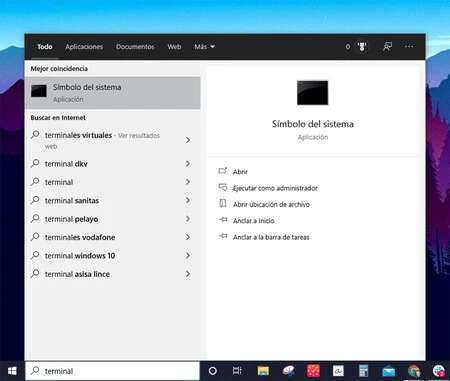The image size is (450, 381).
Task: Click the Abrir open icon
Action: (223, 171)
